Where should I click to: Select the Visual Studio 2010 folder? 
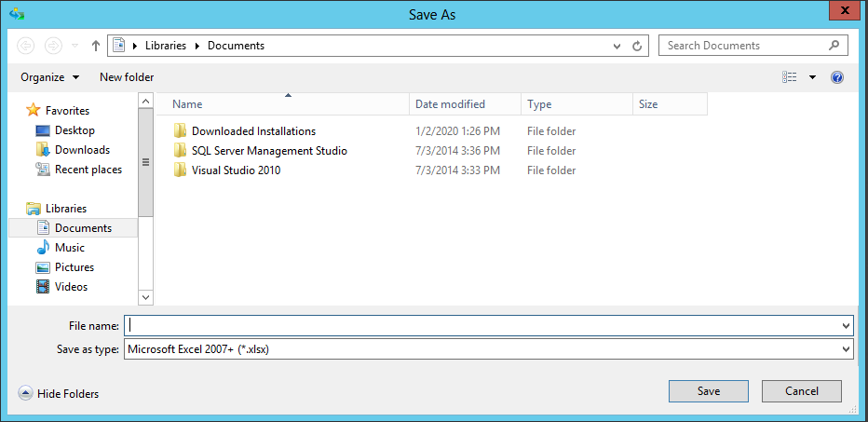(x=236, y=170)
